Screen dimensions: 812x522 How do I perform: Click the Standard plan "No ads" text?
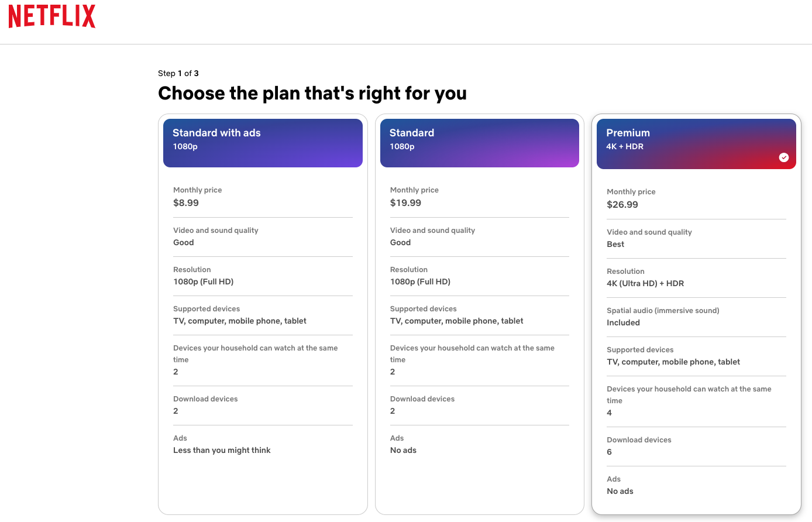[403, 451]
